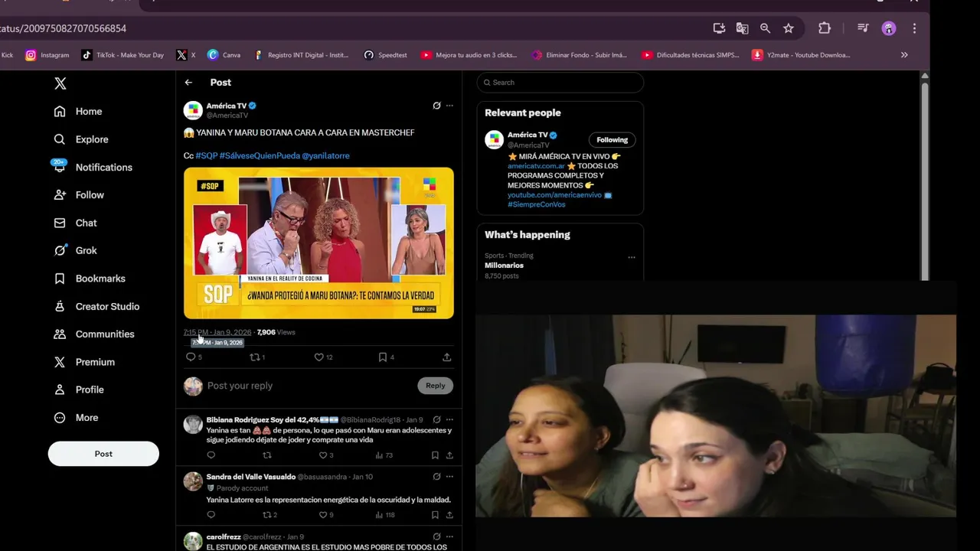Open Chat in the sidebar
This screenshot has height=551, width=980.
pos(75,223)
